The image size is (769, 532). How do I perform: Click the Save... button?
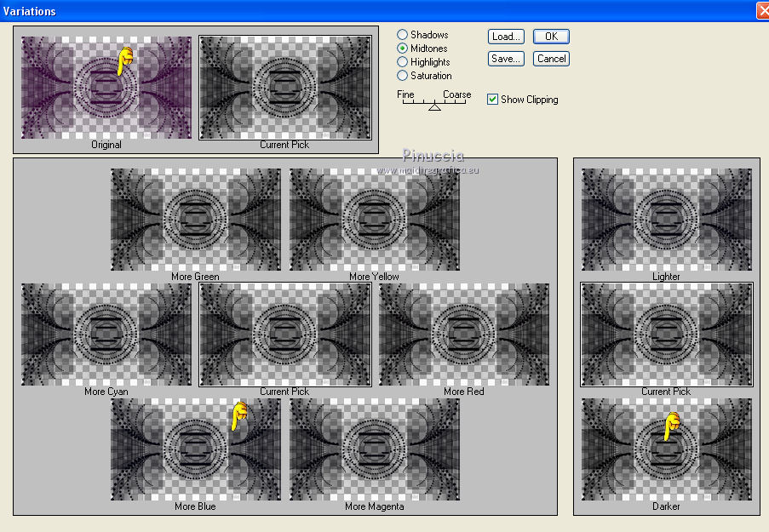pyautogui.click(x=506, y=59)
